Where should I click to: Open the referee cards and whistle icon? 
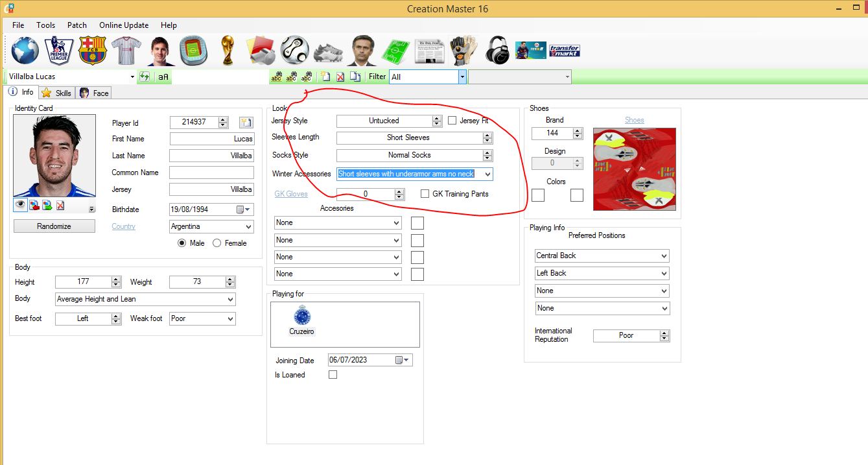coord(260,51)
